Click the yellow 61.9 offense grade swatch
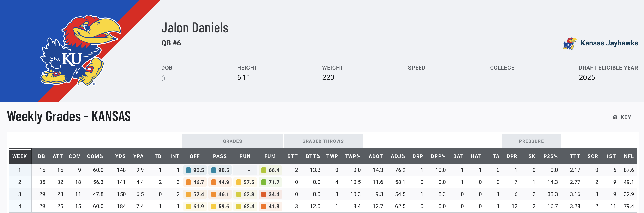Viewport: 644px width, 213px height. [188, 207]
